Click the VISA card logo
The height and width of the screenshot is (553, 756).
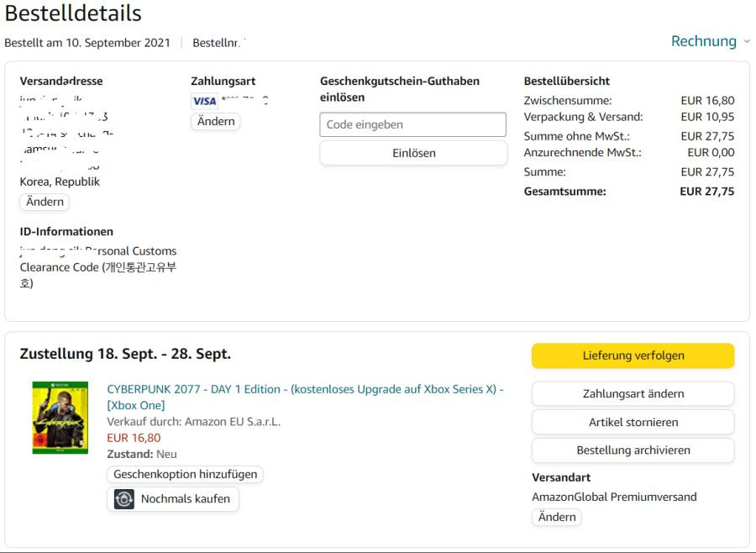click(x=204, y=101)
